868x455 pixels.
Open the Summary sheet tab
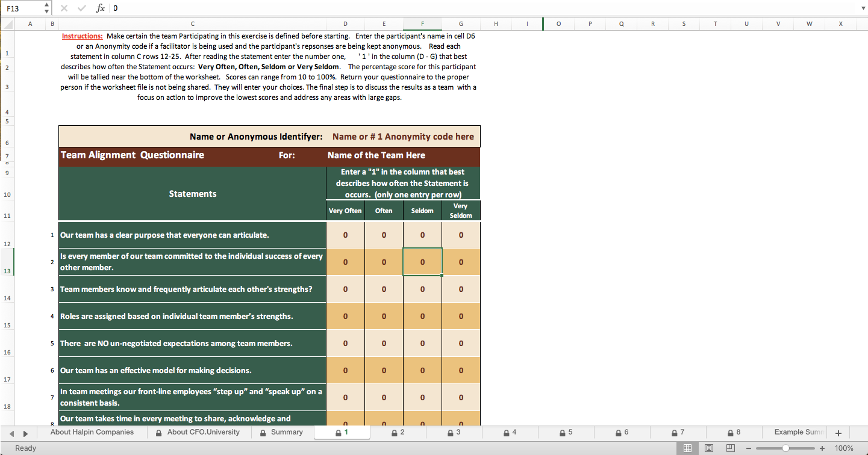coord(282,432)
